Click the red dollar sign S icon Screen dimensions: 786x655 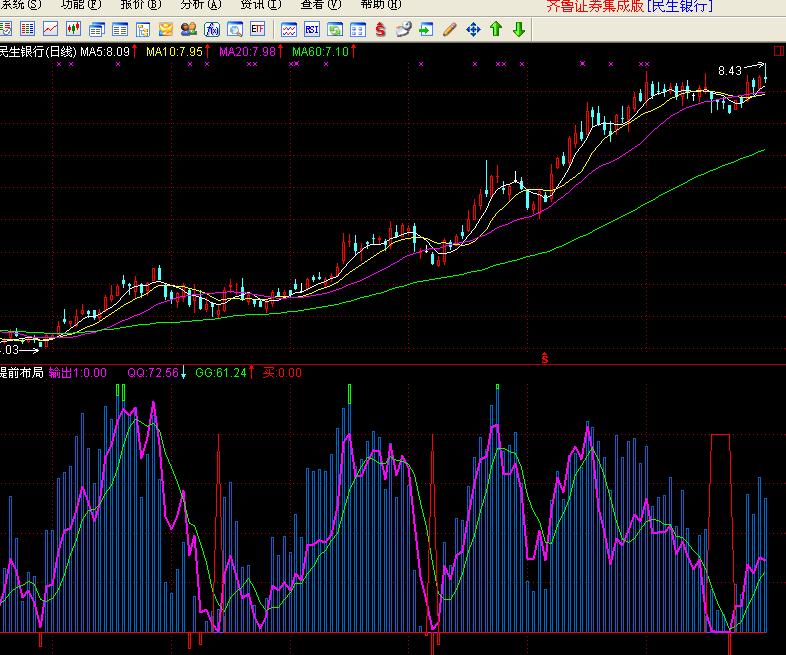click(x=380, y=30)
